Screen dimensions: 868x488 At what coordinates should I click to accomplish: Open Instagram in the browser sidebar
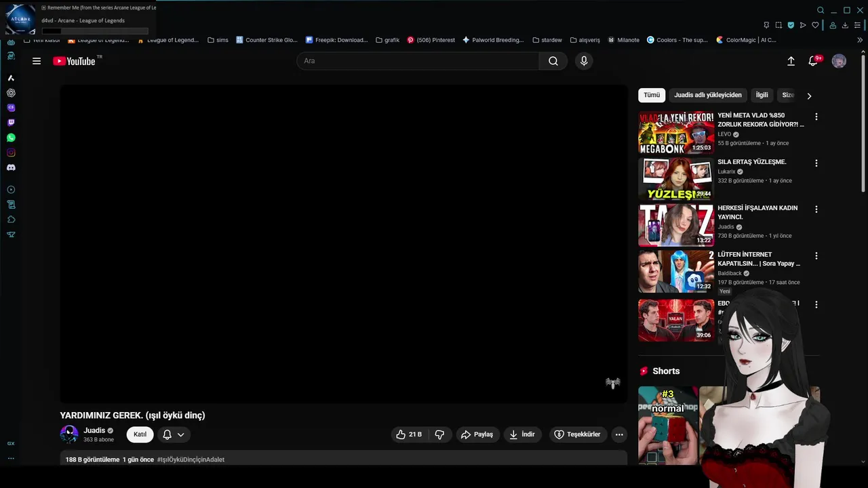[x=11, y=152]
